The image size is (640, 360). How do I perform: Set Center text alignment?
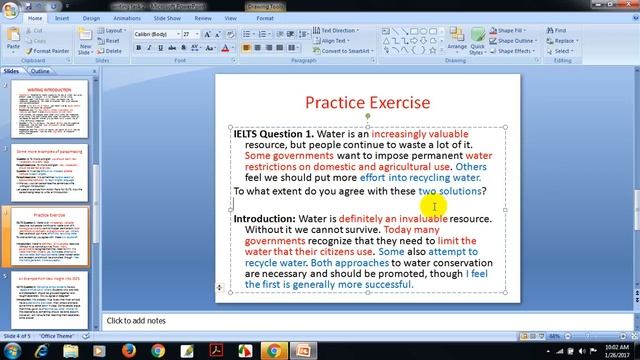258,48
